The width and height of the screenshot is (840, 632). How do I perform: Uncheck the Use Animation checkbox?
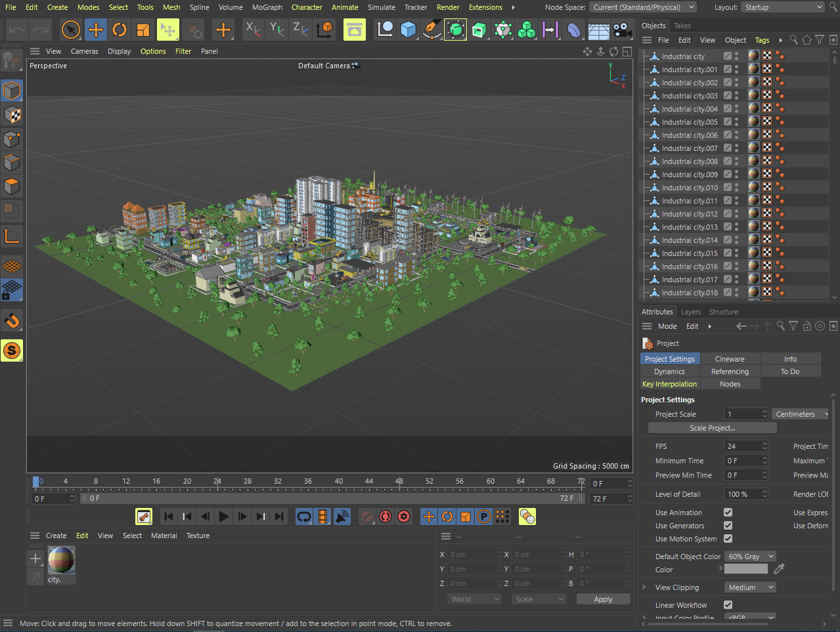click(728, 513)
